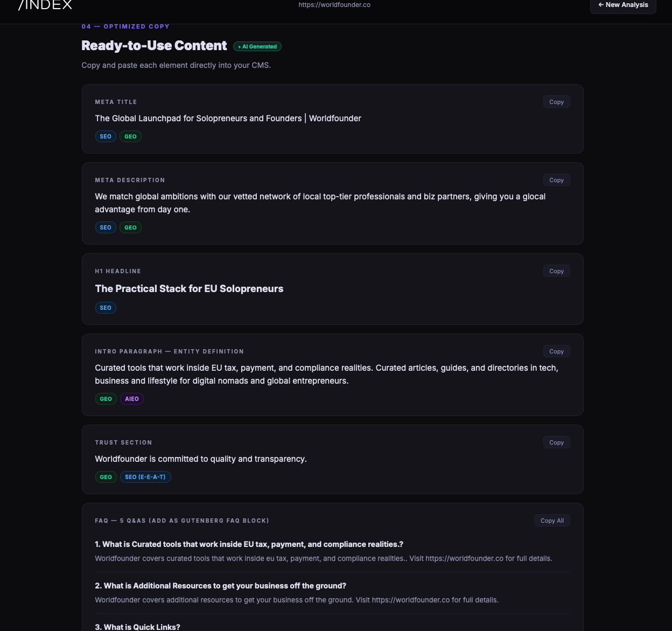The width and height of the screenshot is (672, 631).
Task: Copy the Meta Title text
Action: point(556,102)
